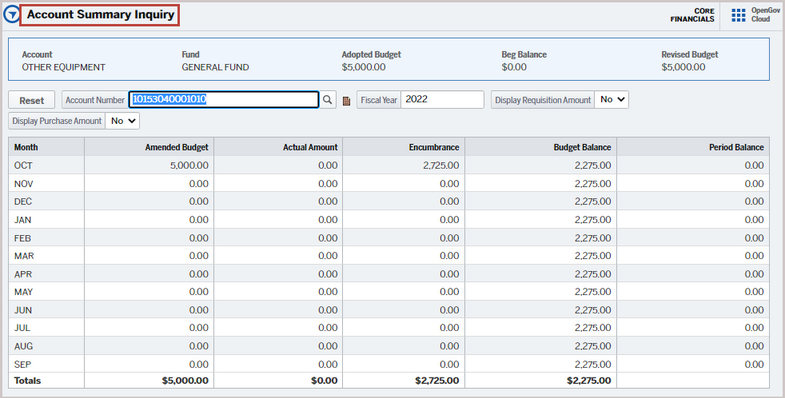Click the clipboard icon next to Account Number
Screen dimensions: 785x398
click(346, 101)
